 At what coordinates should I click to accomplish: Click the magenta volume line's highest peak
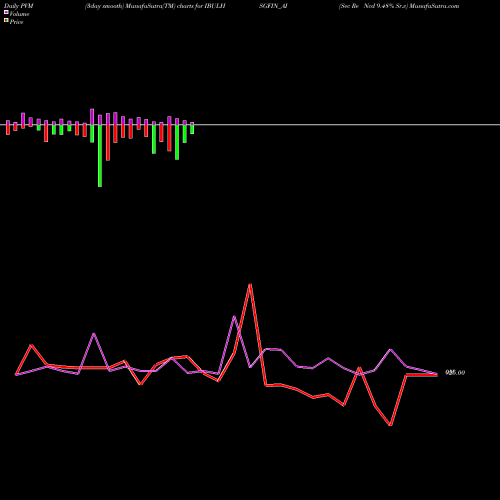click(234, 317)
